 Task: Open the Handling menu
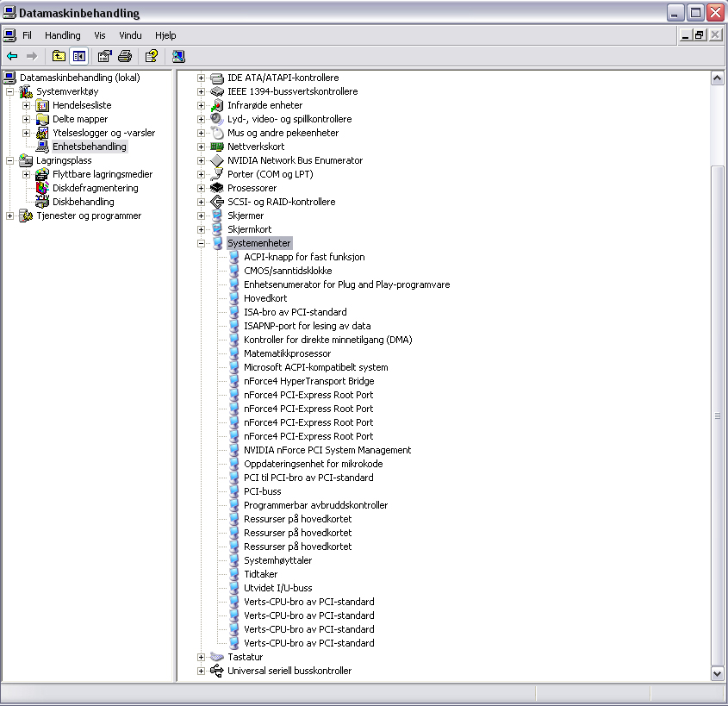click(62, 35)
